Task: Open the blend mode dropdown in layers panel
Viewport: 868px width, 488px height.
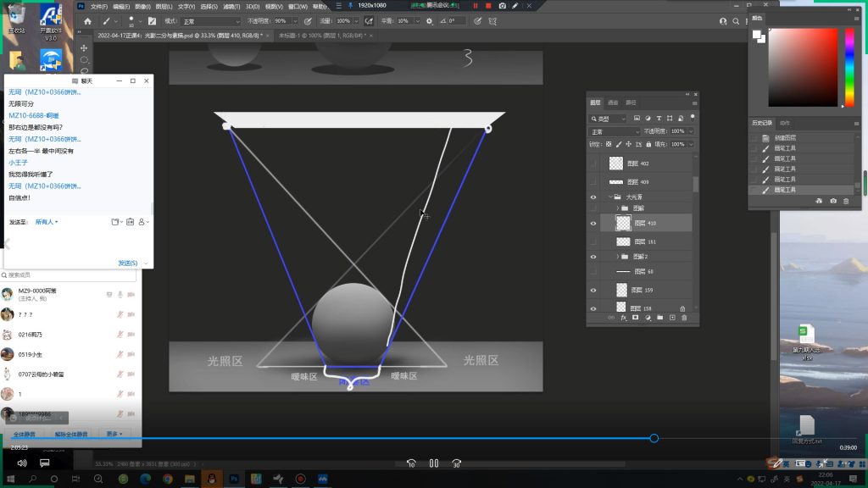Action: 615,131
